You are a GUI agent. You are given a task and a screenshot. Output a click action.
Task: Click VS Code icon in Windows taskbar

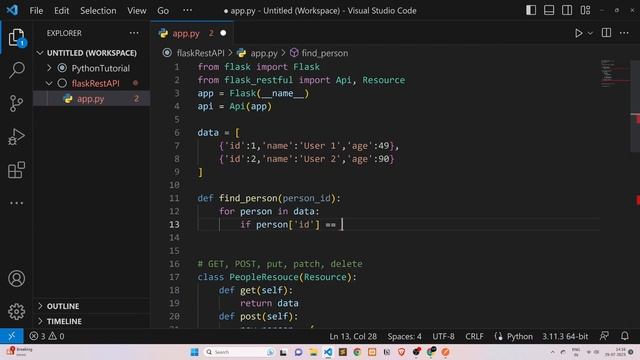coord(328,352)
